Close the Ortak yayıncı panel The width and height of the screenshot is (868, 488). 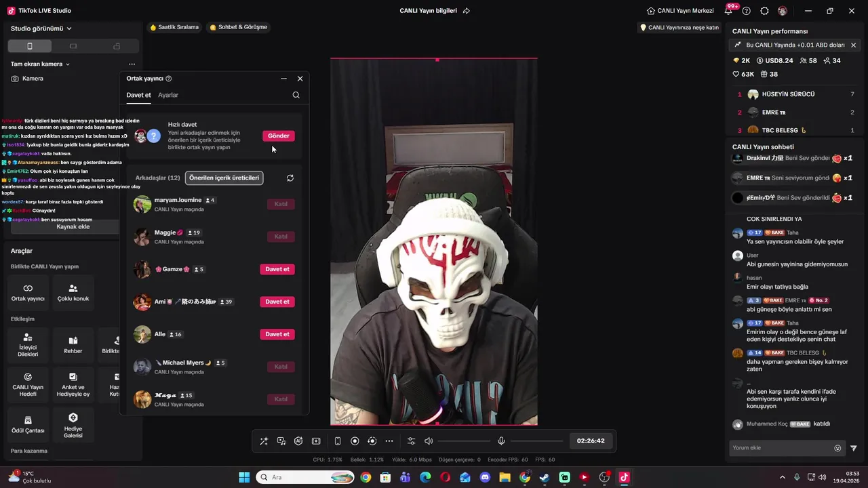[300, 79]
